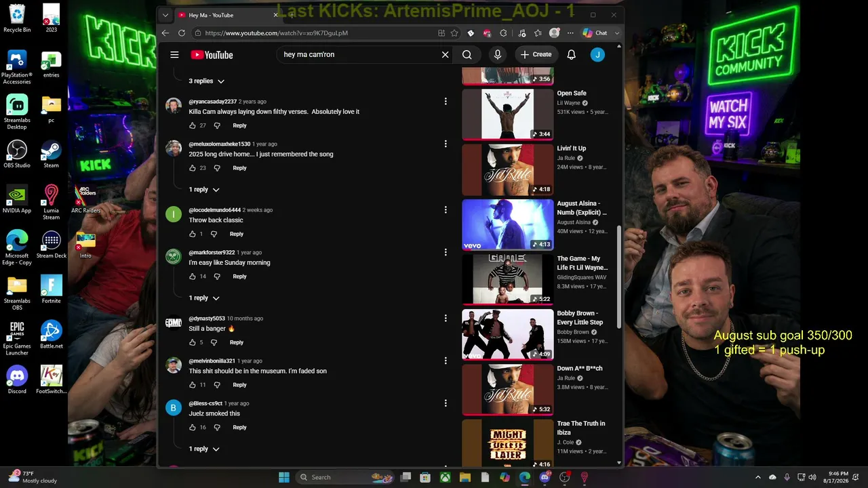Expand '1 reply' under the 'Juelz smoked this' comment
Image resolution: width=868 pixels, height=488 pixels.
204,449
